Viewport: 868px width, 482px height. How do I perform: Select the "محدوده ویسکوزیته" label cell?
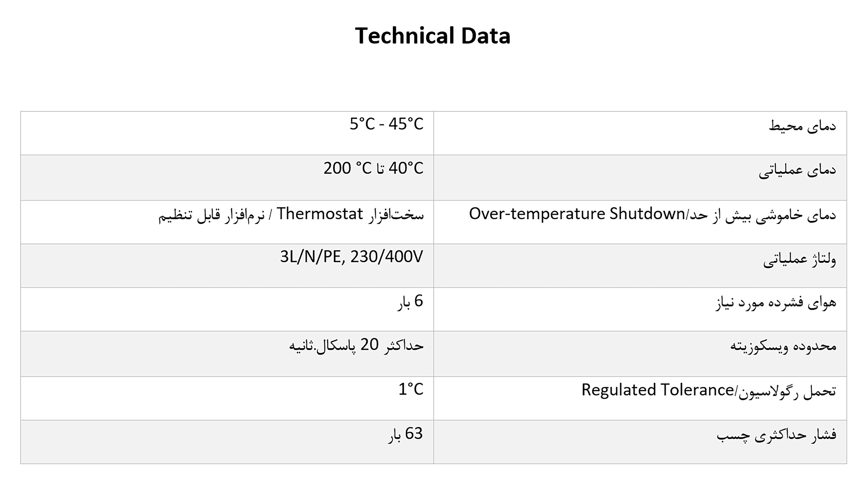783,346
